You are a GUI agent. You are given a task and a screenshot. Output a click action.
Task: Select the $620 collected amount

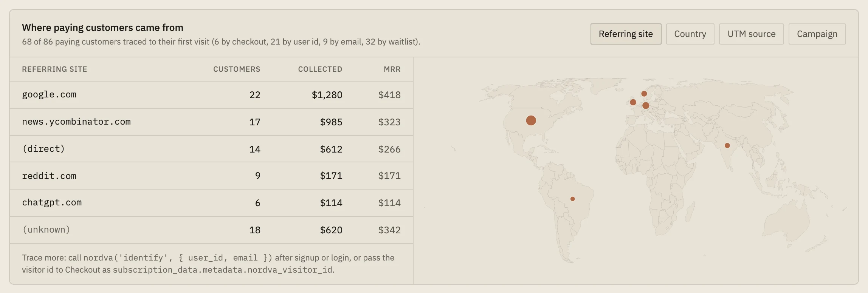(331, 230)
